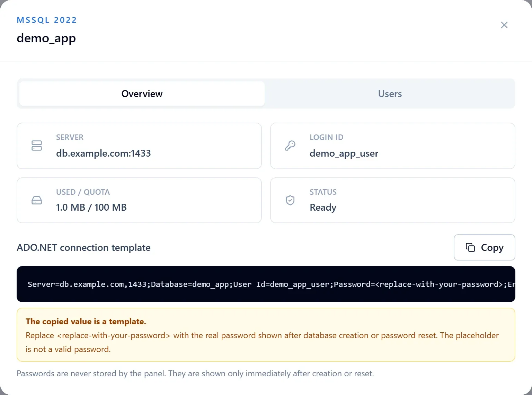Click the hard drive quota icon
Image resolution: width=532 pixels, height=395 pixels.
pyautogui.click(x=37, y=200)
